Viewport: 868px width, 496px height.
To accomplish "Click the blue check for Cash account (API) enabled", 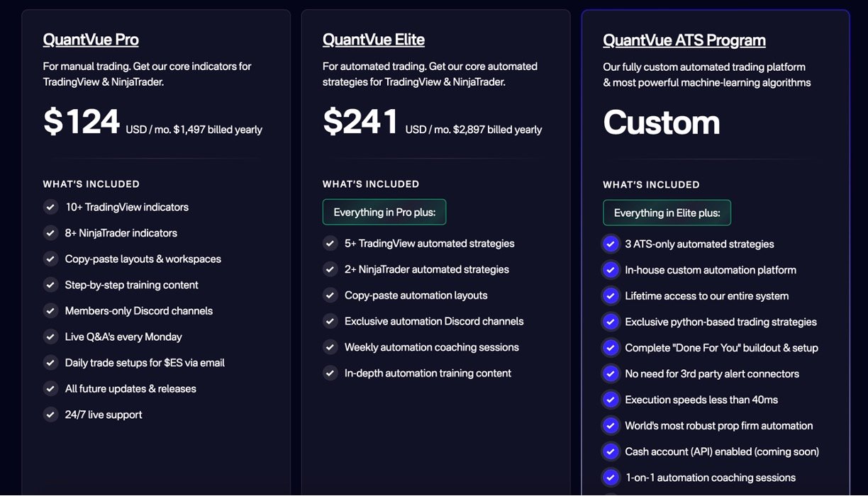I will tap(610, 451).
